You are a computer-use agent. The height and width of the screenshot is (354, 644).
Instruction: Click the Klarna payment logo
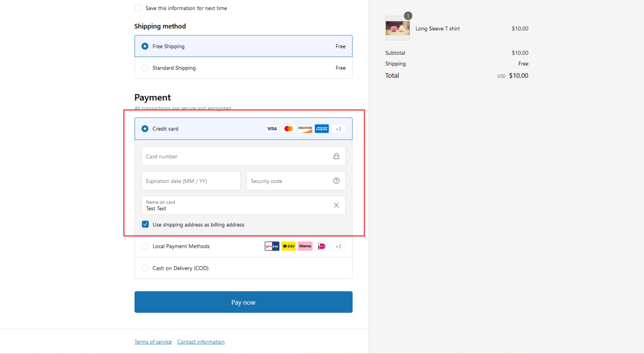[305, 246]
